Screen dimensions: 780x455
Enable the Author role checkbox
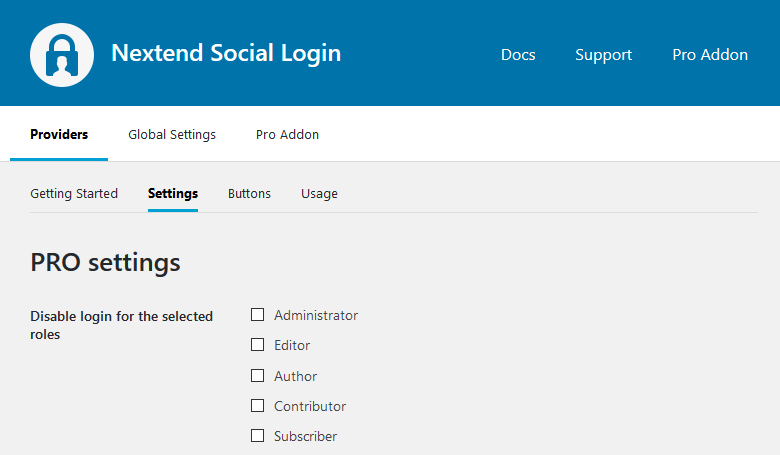pyautogui.click(x=257, y=375)
